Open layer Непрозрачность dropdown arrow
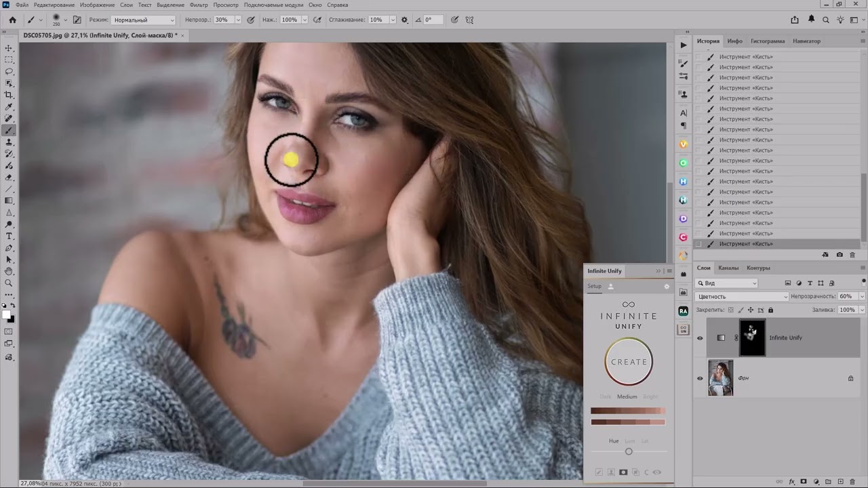The width and height of the screenshot is (868, 488). (x=862, y=296)
